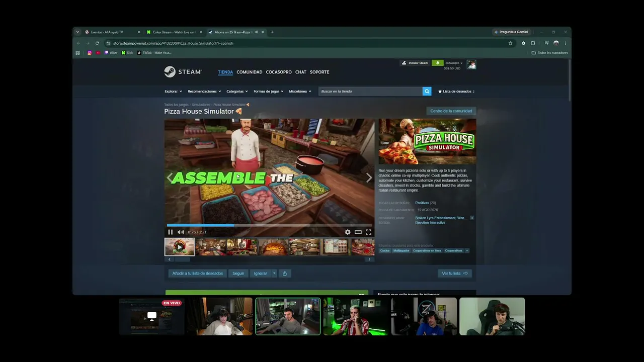Click the Instalar Steam button

point(415,63)
